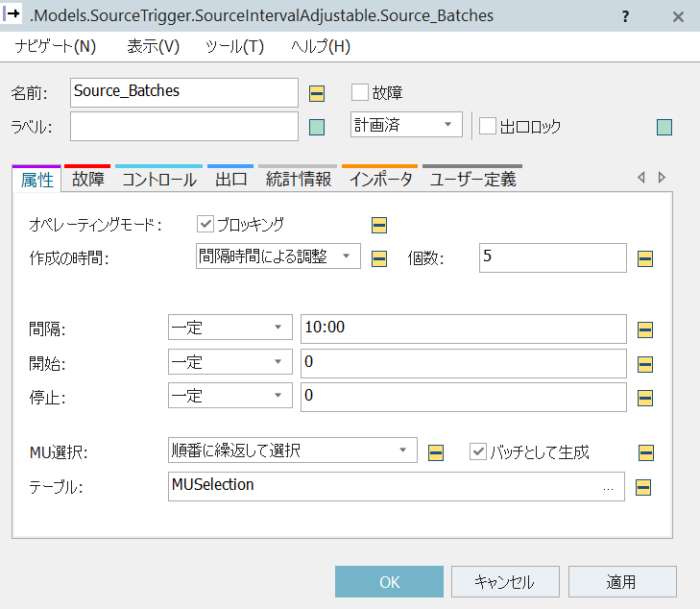Click the 停止 value field

(464, 397)
